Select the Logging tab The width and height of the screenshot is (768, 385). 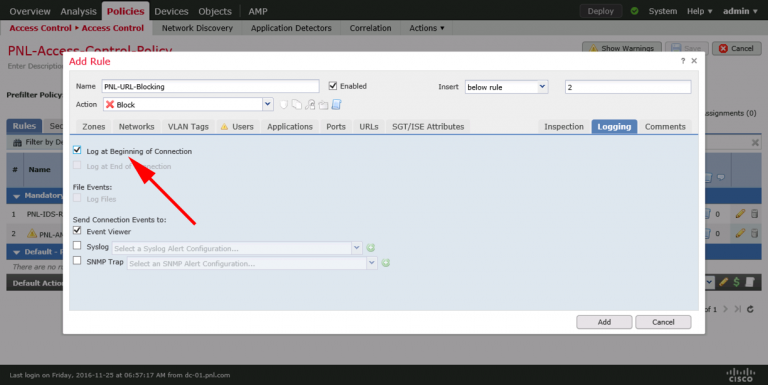tap(614, 126)
